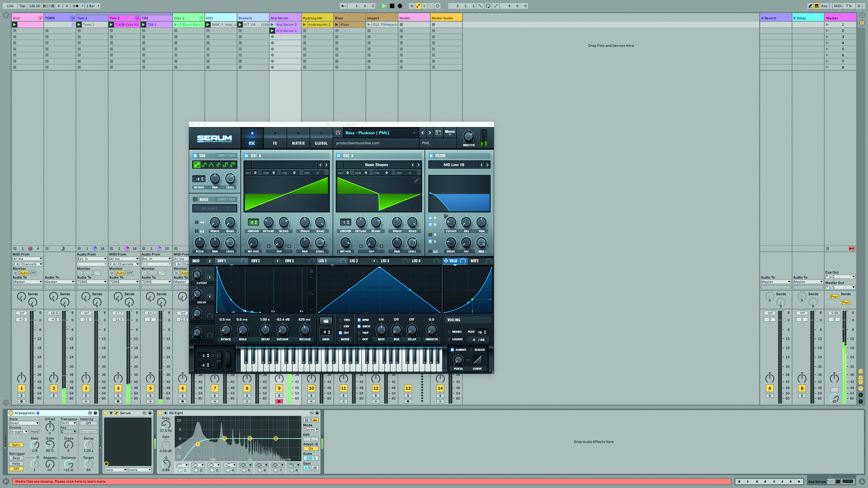Open the Transpose Shift dropdown
868x488 pixels.
click(68, 423)
